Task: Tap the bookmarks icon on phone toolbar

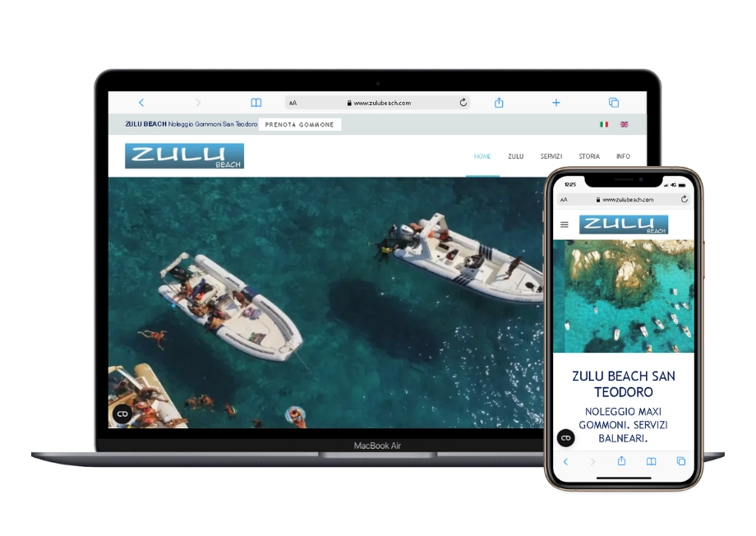Action: (651, 461)
